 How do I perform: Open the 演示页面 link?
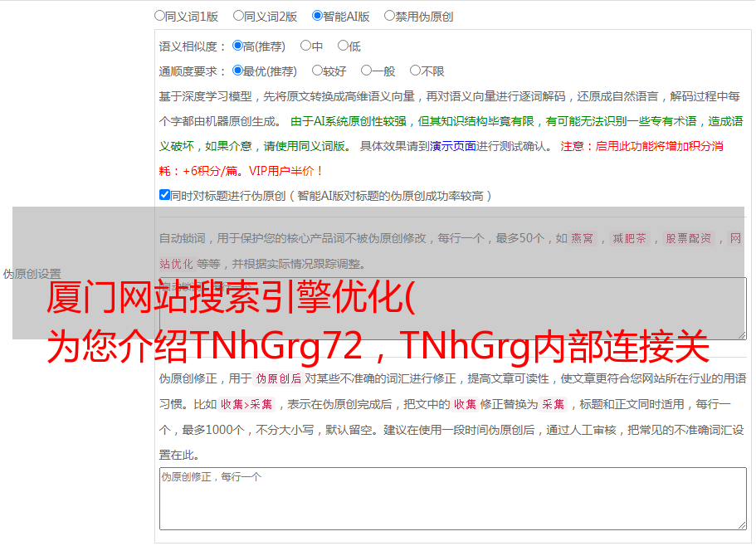click(453, 146)
